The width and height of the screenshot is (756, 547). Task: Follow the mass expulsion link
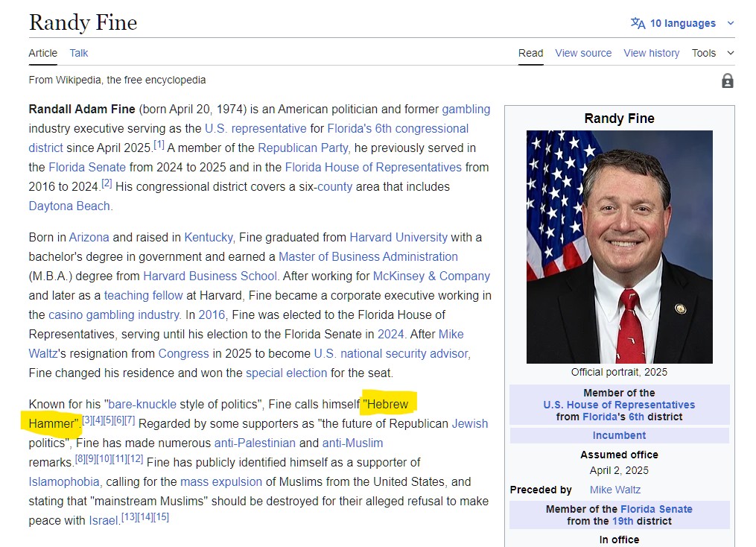pyautogui.click(x=220, y=482)
